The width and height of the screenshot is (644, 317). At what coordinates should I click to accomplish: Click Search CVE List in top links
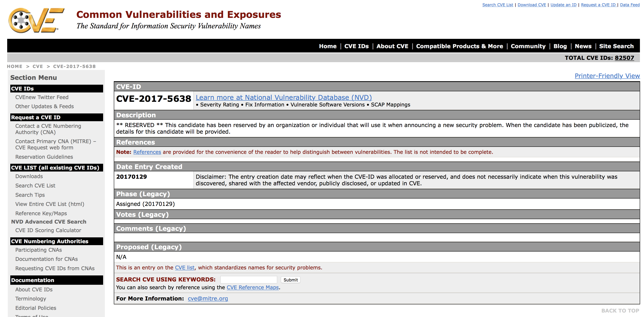pos(497,5)
